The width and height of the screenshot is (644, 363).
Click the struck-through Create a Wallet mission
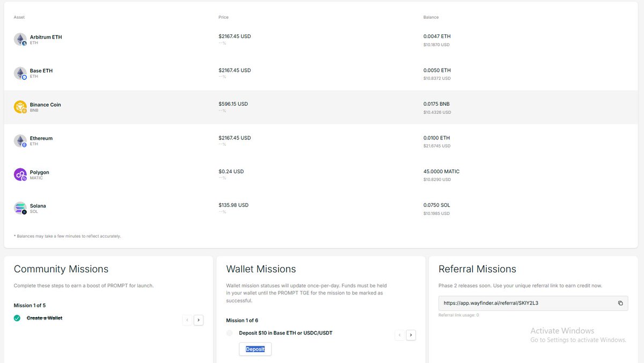[x=45, y=318]
